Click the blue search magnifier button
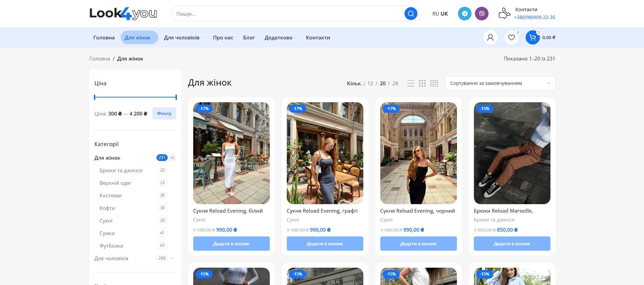Viewport: 644px width, 285px height. tap(411, 14)
